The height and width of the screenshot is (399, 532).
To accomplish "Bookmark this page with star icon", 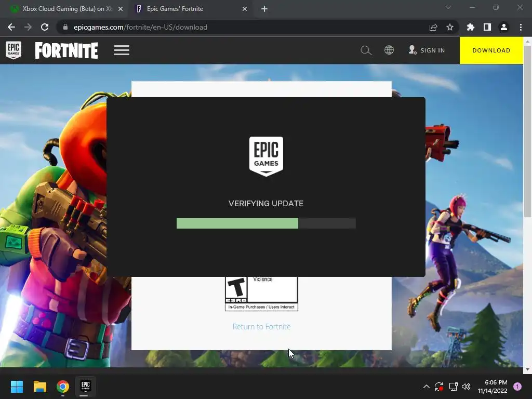I will pos(450,27).
